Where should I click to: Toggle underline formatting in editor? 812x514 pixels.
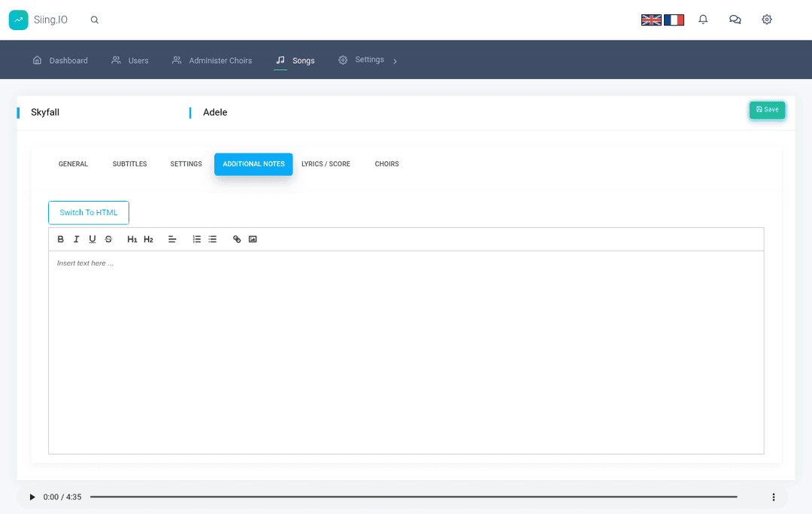(92, 239)
